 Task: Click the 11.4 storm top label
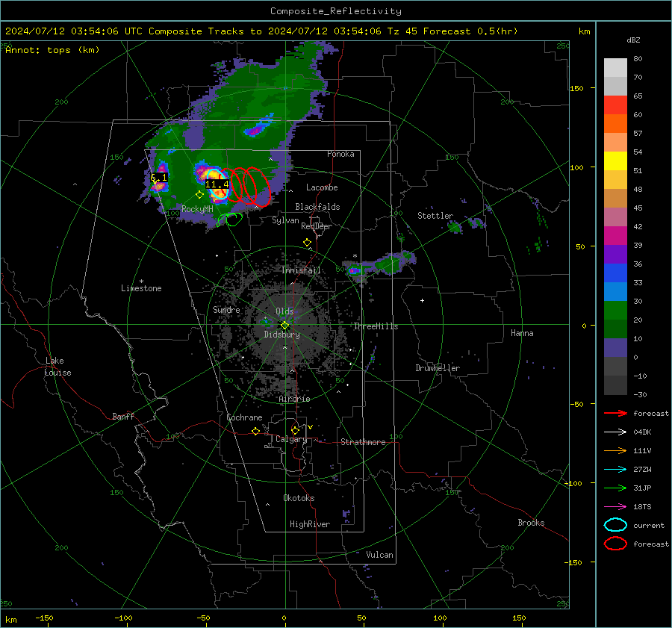(x=217, y=184)
